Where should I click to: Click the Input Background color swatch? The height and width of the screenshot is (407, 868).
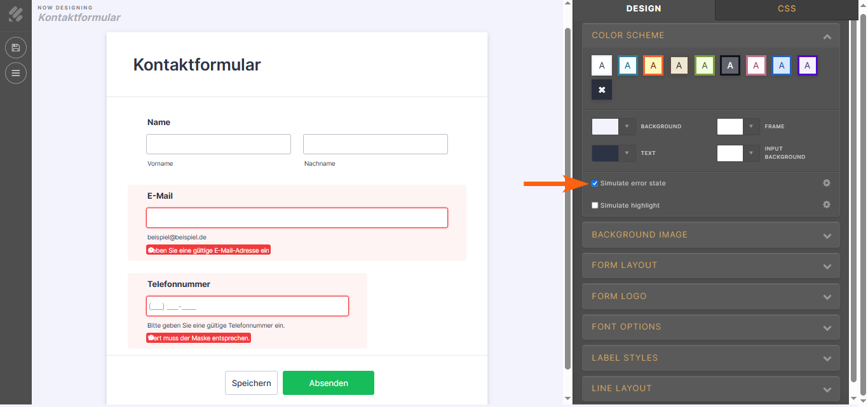730,153
